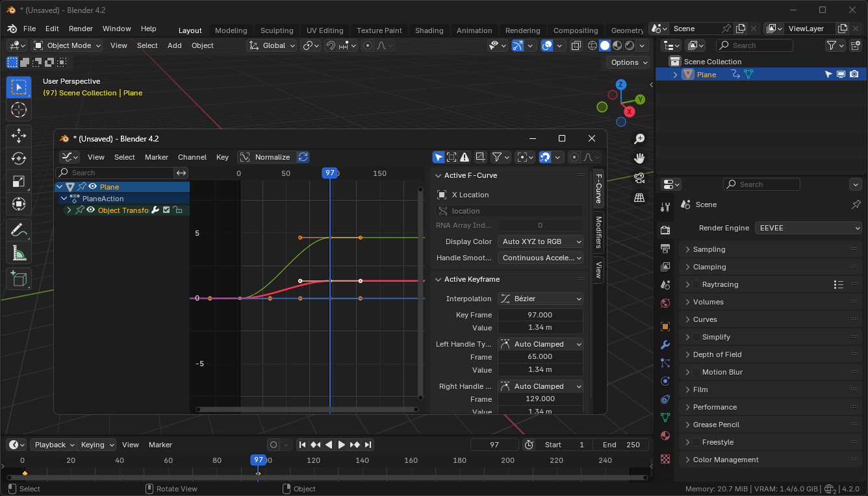This screenshot has height=496, width=868.
Task: Click the End frame 250 field
Action: click(x=622, y=445)
